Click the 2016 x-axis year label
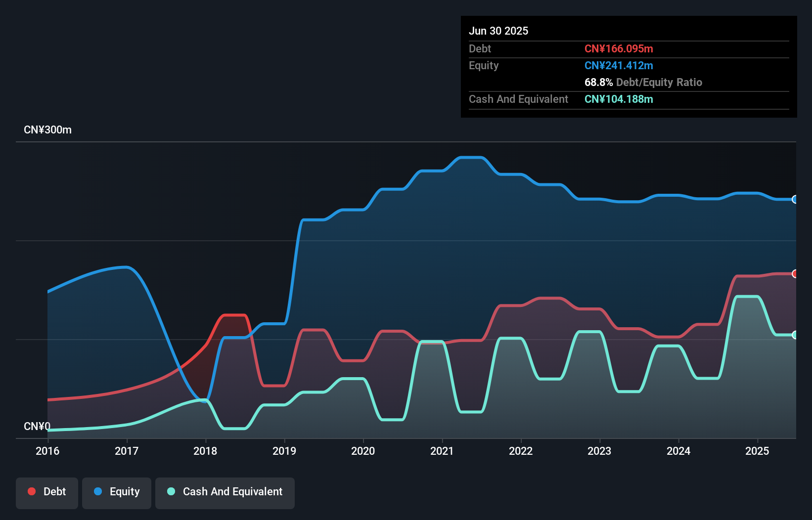Viewport: 812px width, 520px height. point(47,451)
